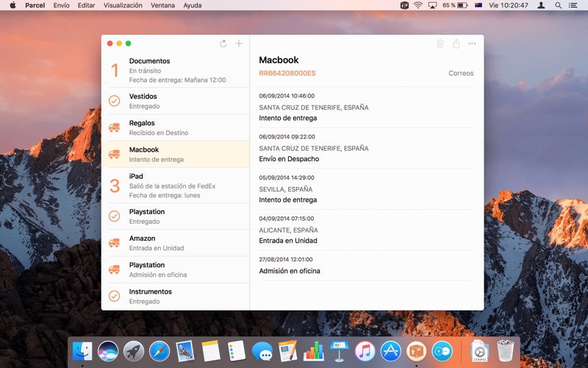Open the more options ellipsis menu

coord(472,43)
